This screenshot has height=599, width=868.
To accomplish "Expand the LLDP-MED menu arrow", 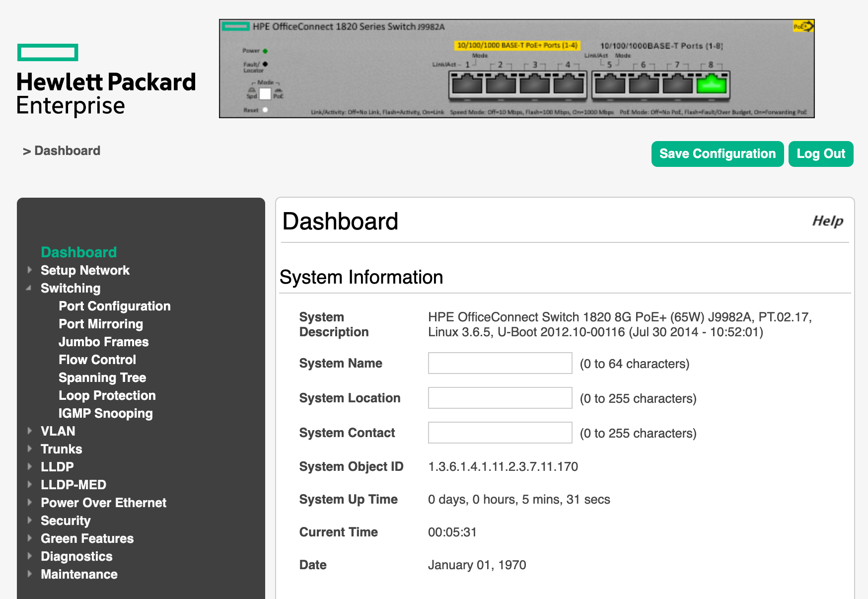I will click(30, 484).
